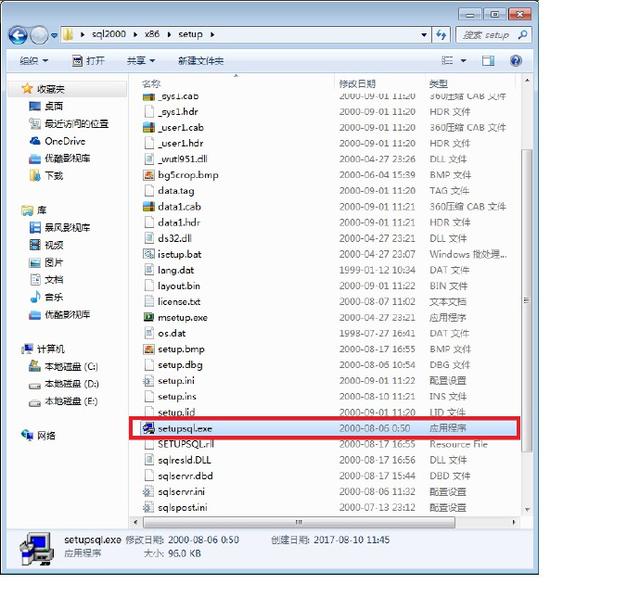Click the vertical scrollbar thumb of file list
The image size is (640, 597).
(x=527, y=300)
